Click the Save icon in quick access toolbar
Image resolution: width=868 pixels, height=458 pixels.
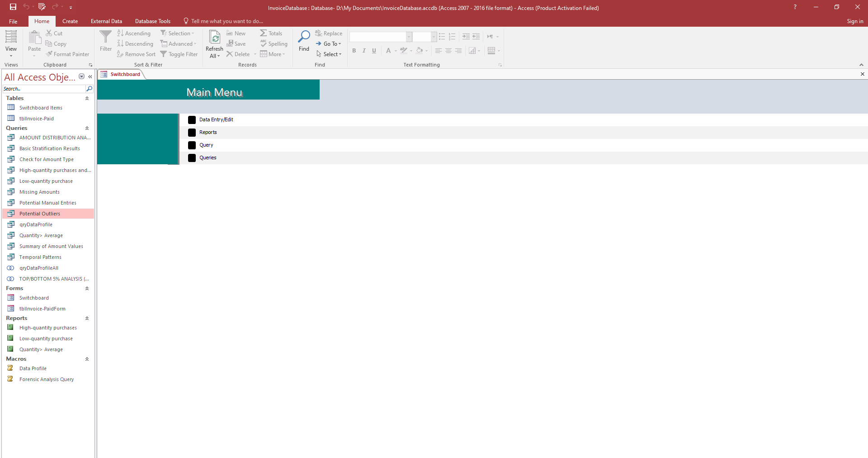[13, 7]
